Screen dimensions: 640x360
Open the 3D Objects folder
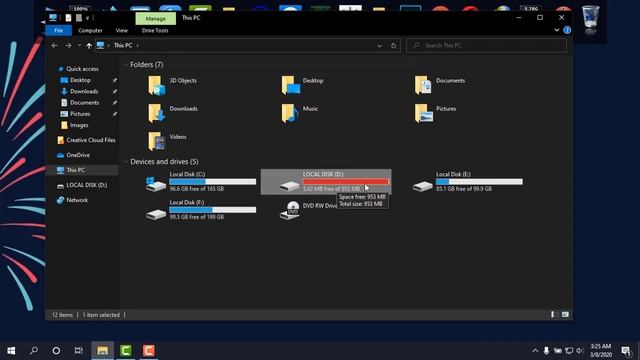[x=156, y=85]
